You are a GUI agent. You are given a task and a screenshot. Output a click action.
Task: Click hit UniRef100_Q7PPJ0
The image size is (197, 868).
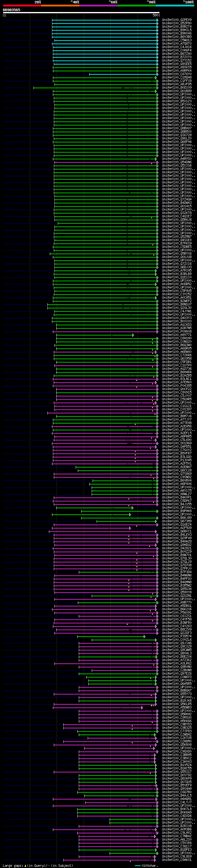(177, 569)
